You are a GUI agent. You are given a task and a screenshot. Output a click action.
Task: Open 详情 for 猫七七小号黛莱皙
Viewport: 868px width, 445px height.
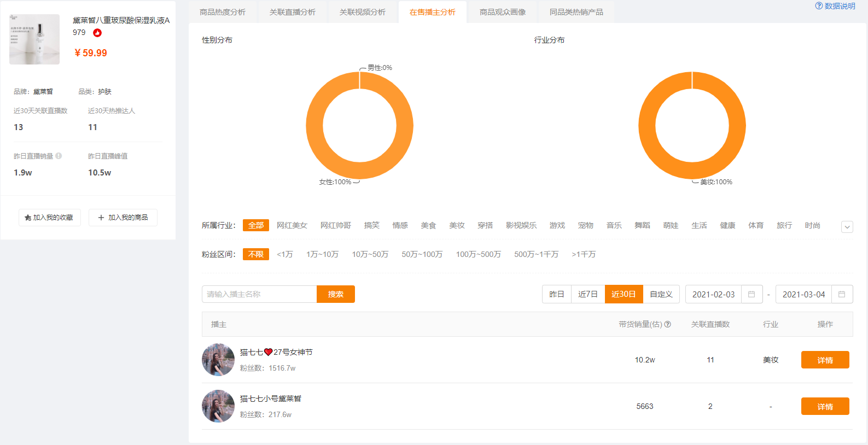pos(825,406)
